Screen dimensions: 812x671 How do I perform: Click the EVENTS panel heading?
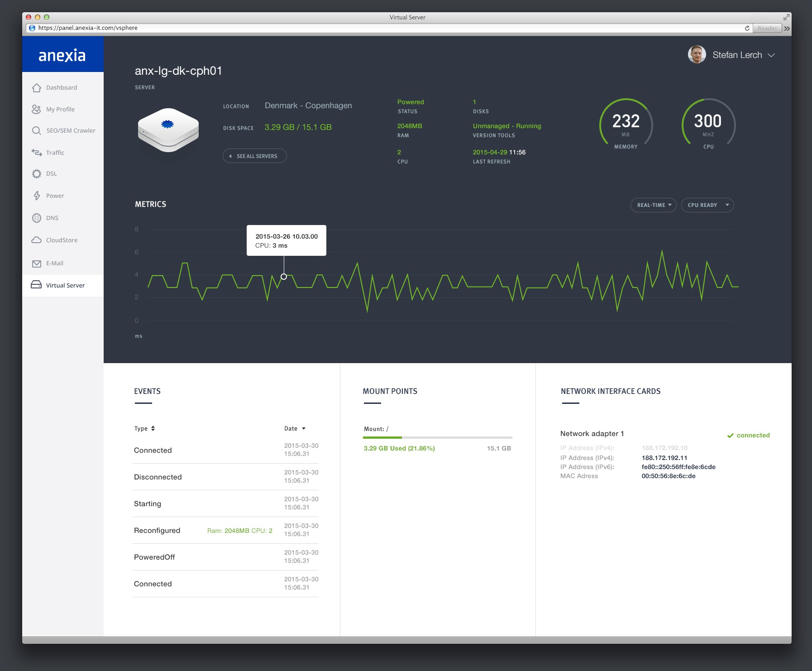pyautogui.click(x=147, y=391)
